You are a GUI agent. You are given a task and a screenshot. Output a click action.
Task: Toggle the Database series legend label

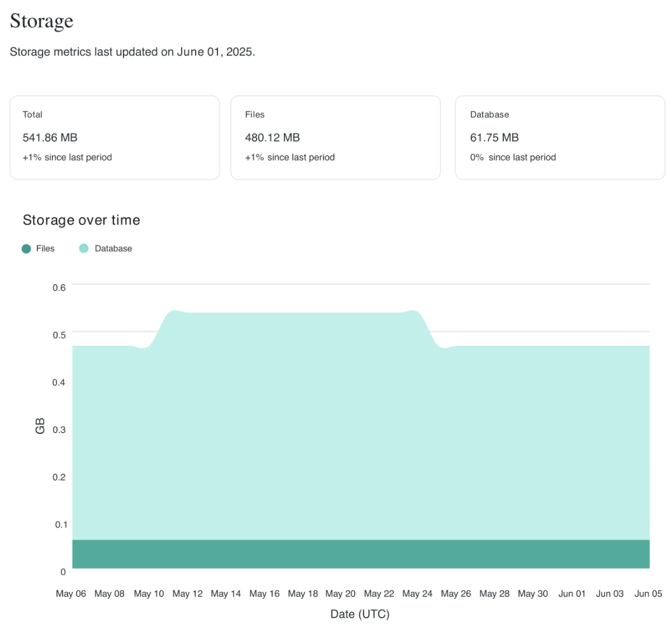tap(113, 249)
